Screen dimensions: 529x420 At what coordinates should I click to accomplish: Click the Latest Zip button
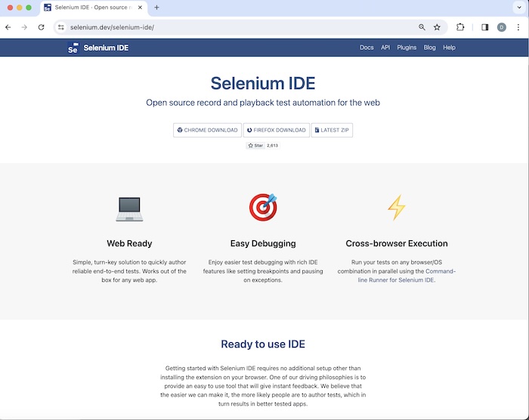coord(332,130)
